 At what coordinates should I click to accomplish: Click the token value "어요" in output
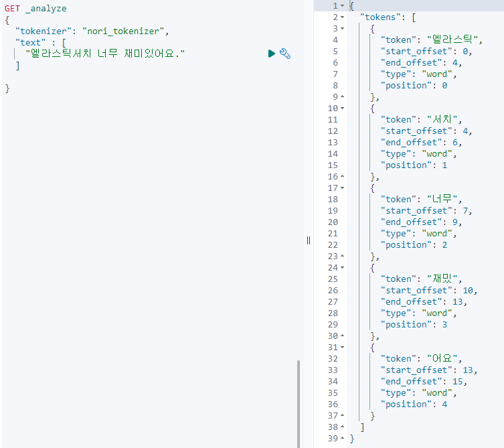click(x=442, y=358)
